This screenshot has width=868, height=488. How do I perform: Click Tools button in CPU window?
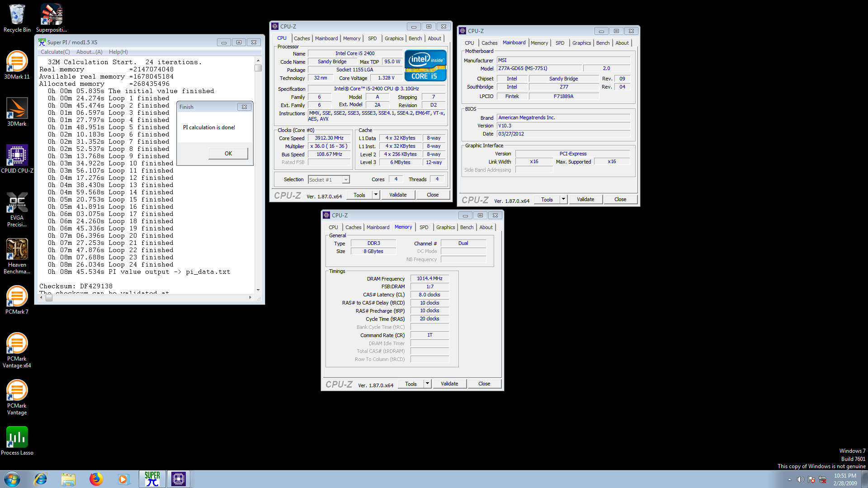[359, 195]
